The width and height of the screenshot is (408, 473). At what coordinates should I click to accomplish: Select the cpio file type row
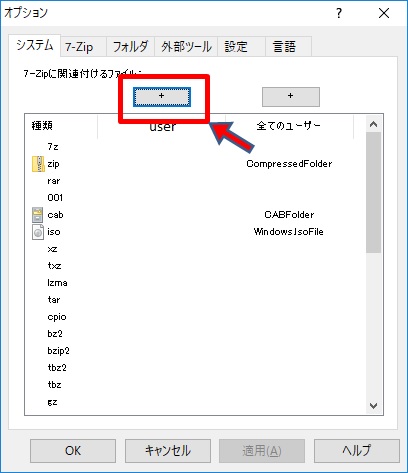point(195,317)
